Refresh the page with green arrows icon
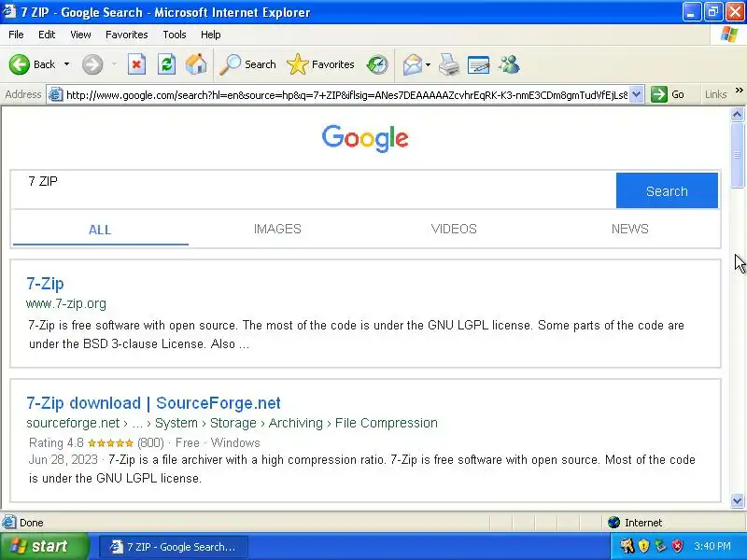Viewport: 747px width, 560px height. click(x=167, y=64)
